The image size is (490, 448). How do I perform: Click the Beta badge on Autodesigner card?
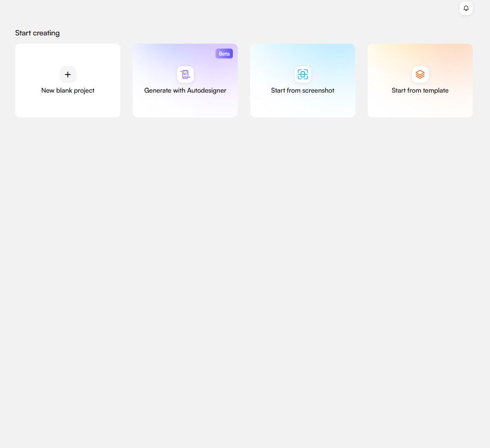point(224,54)
